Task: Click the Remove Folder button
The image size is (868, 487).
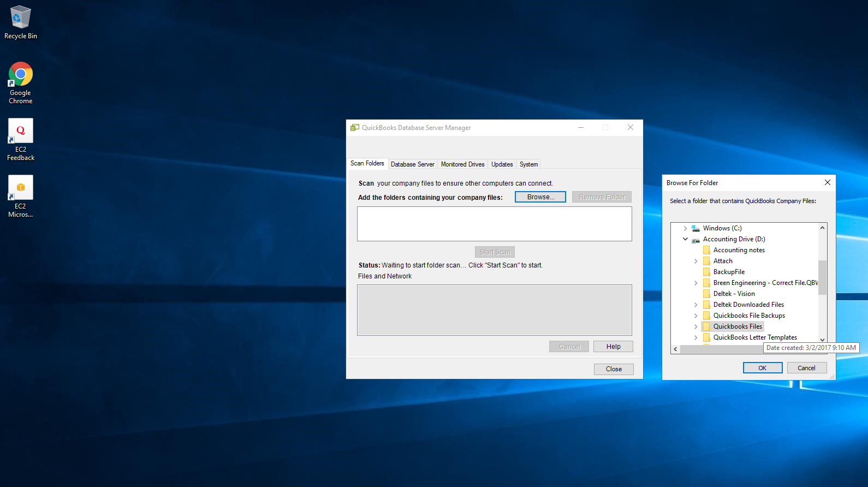Action: [602, 197]
